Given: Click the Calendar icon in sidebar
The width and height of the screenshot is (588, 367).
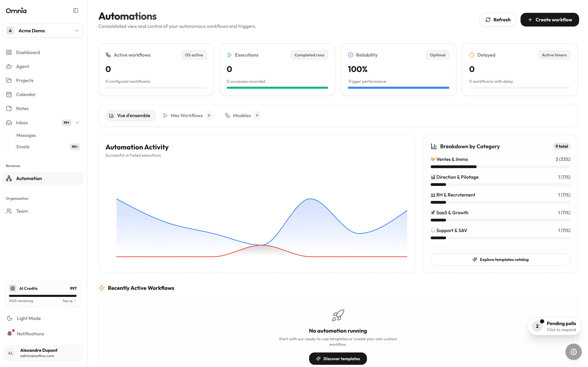Looking at the screenshot, I should [9, 94].
